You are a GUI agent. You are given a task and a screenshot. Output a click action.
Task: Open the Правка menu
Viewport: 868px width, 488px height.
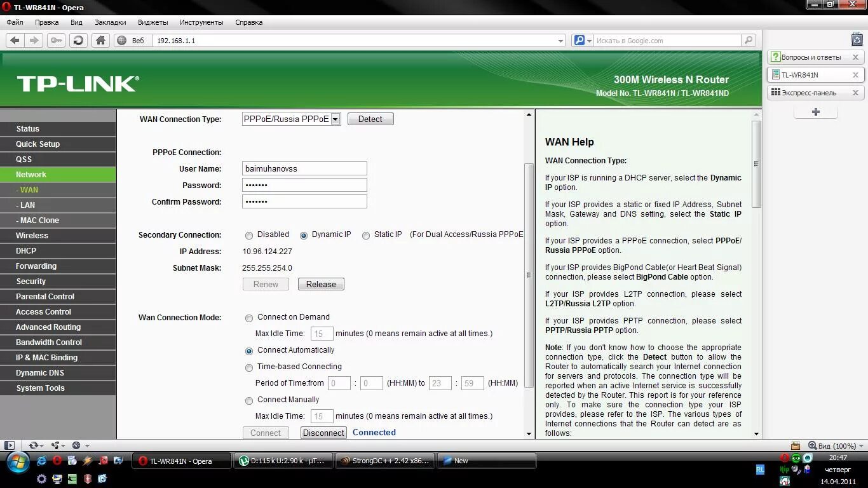coord(47,22)
